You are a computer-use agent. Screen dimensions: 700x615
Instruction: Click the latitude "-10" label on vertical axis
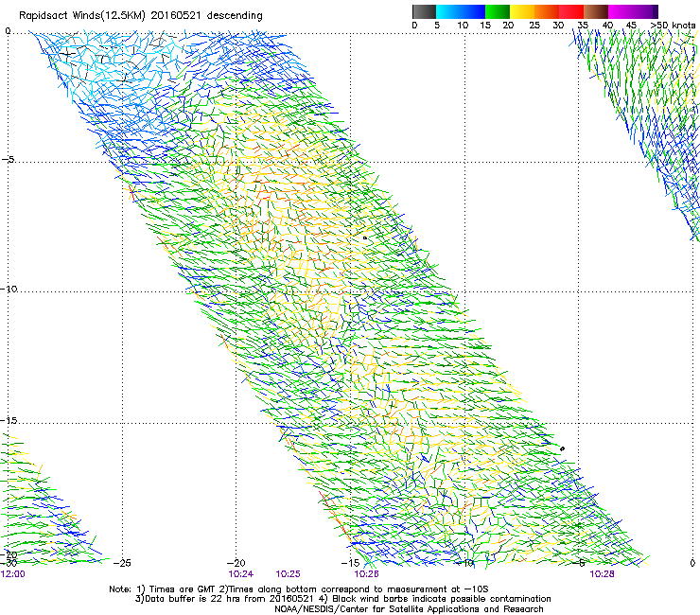(x=9, y=289)
